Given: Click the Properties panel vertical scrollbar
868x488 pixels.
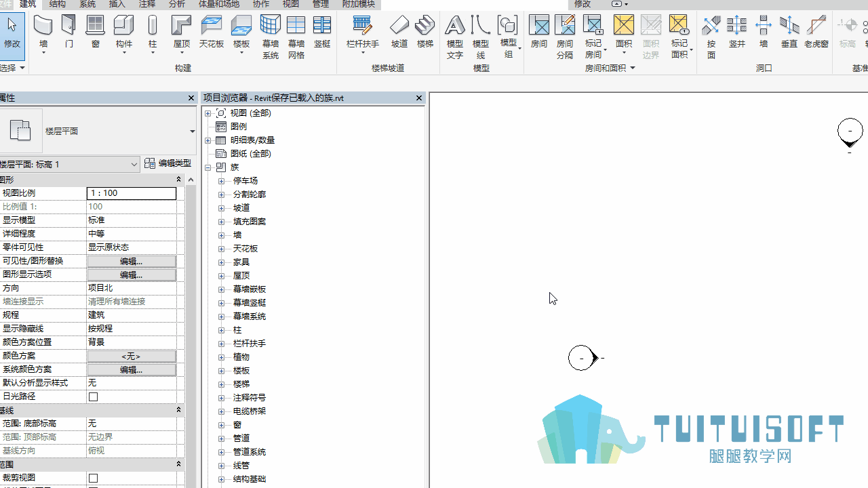Looking at the screenshot, I should (x=191, y=332).
